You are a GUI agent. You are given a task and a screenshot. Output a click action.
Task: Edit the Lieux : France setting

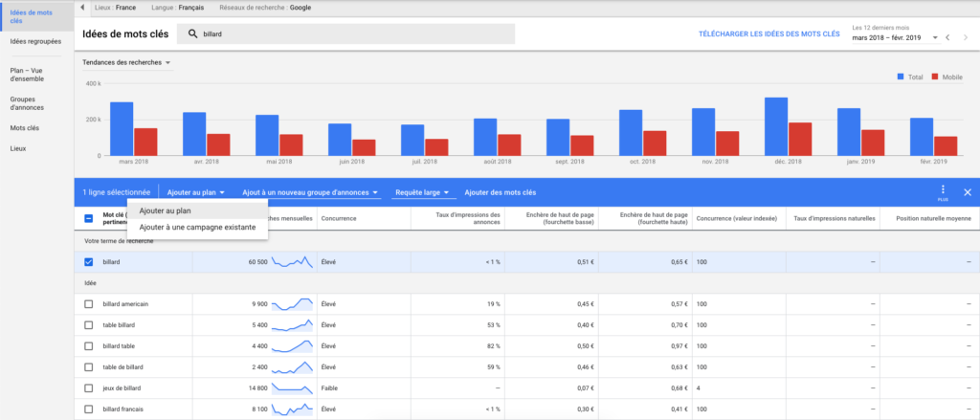pos(117,8)
